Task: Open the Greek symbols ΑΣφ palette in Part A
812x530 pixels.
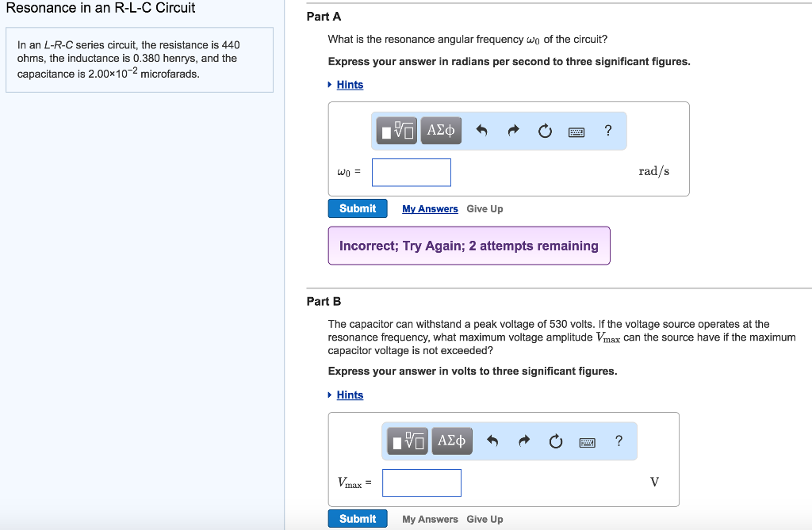Action: (x=441, y=130)
